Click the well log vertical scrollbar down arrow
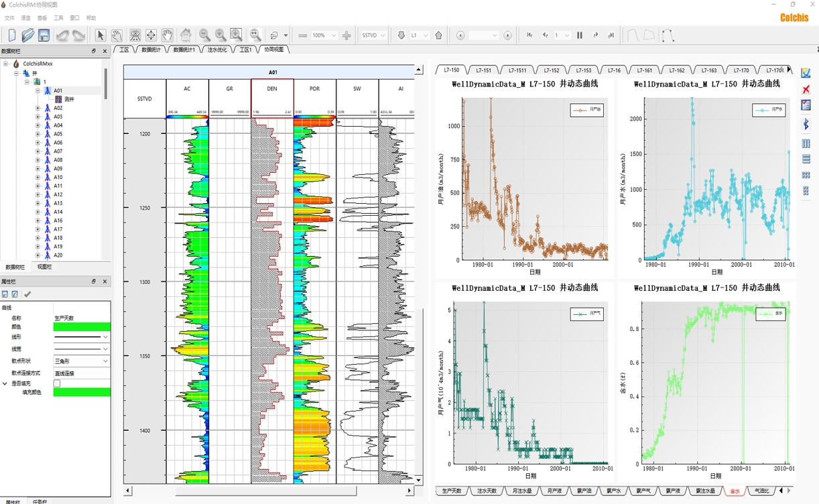819x504 pixels. pyautogui.click(x=418, y=480)
